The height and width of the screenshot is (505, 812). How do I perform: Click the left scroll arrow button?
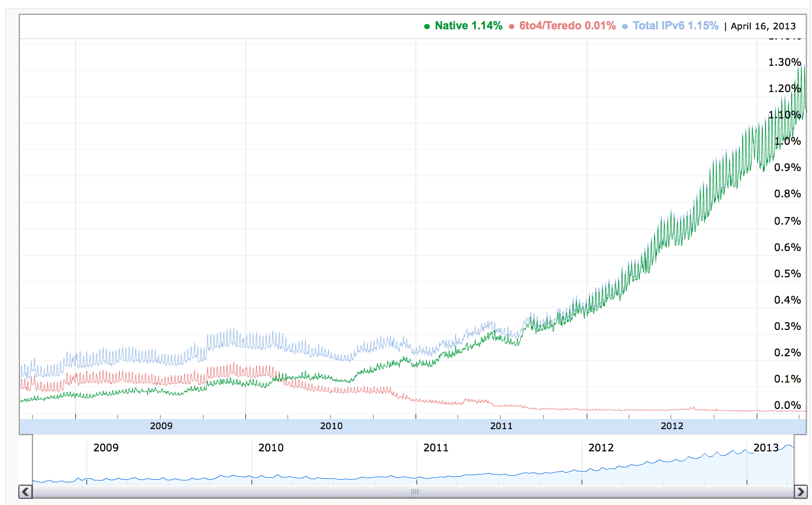pos(25,491)
